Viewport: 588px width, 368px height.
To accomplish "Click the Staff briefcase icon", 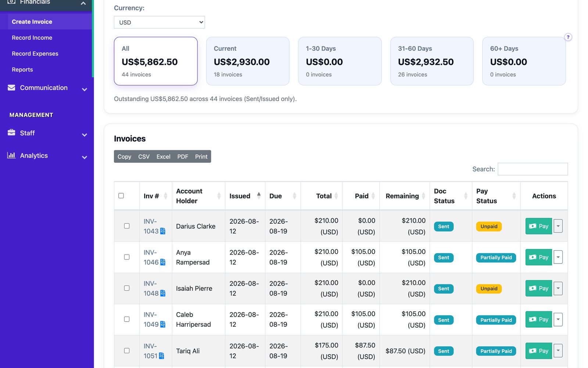I will [11, 132].
